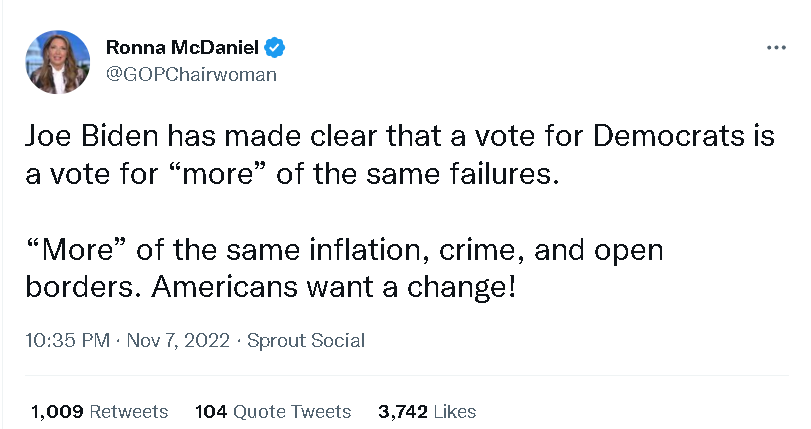View the Retweets list label
Image resolution: width=811 pixels, height=429 pixels.
129,411
